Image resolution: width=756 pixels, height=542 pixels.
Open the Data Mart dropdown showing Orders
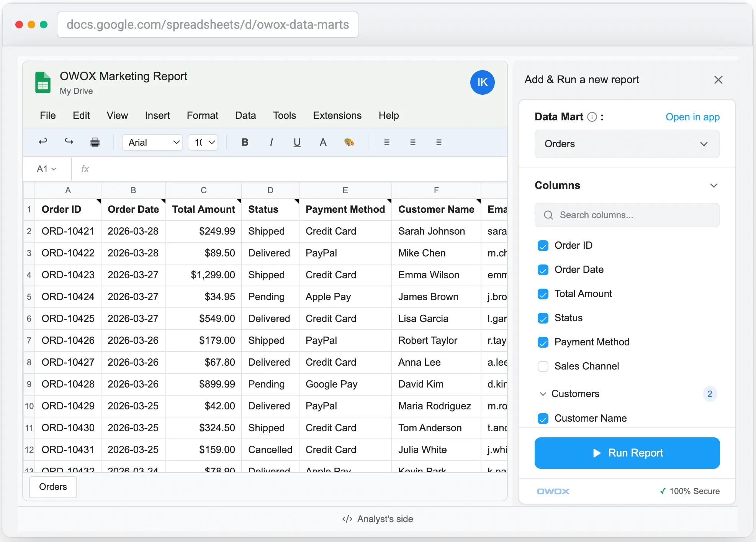627,144
